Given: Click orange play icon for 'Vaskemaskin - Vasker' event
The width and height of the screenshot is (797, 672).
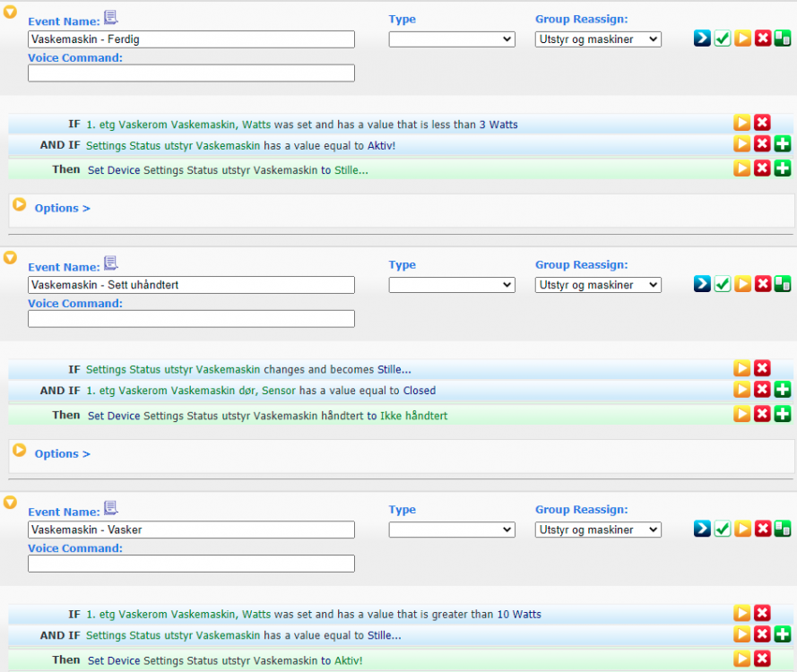Looking at the screenshot, I should (x=742, y=529).
